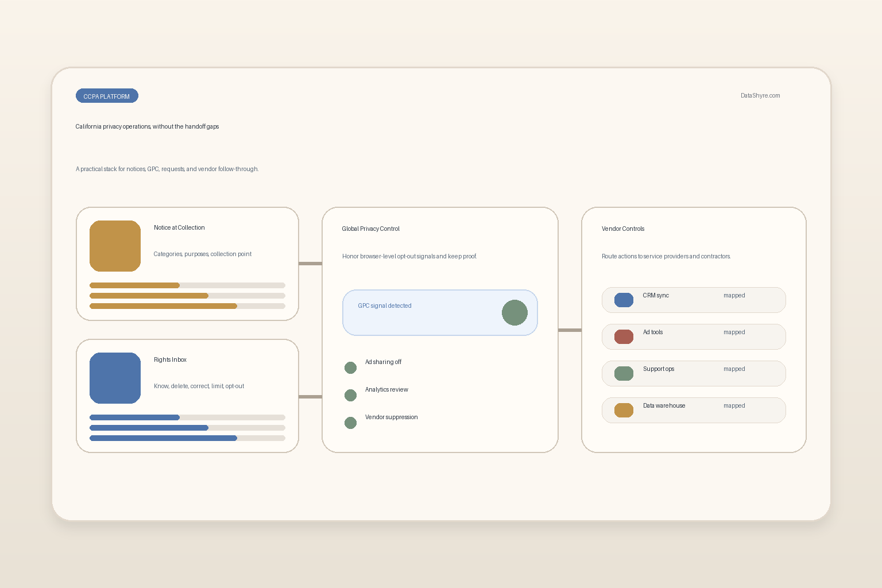
Task: Click the blue Rights Inbox icon
Action: click(x=115, y=378)
